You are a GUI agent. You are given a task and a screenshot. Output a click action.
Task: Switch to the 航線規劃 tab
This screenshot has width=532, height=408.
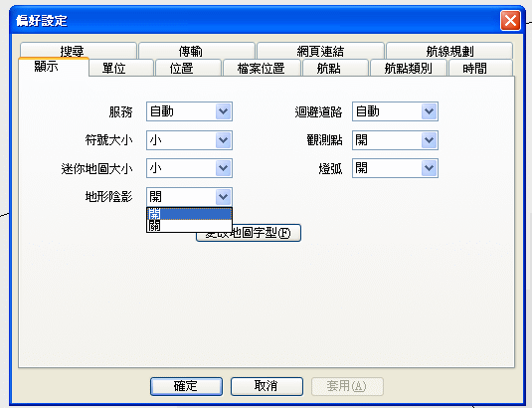click(449, 50)
